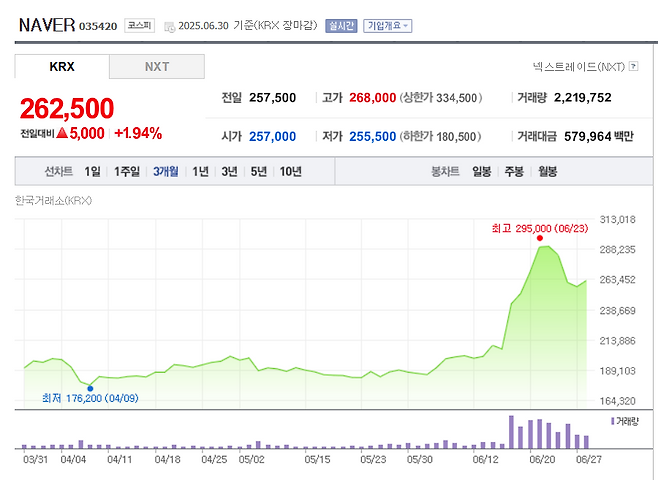
Task: Click the current price 262,500
Action: (x=67, y=108)
